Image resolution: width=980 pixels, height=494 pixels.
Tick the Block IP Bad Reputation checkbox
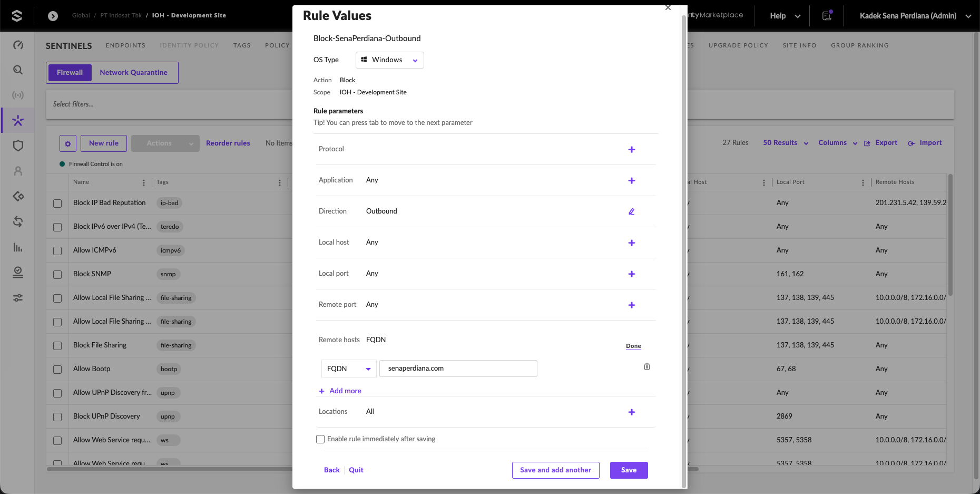pos(57,204)
